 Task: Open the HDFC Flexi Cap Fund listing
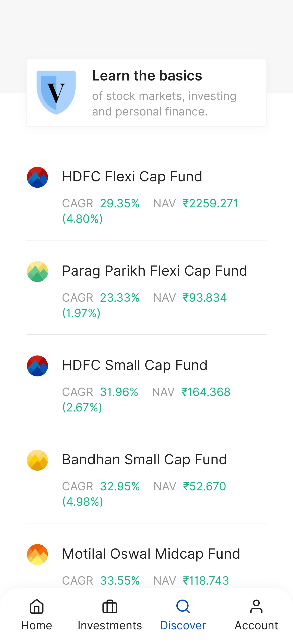[x=132, y=176]
